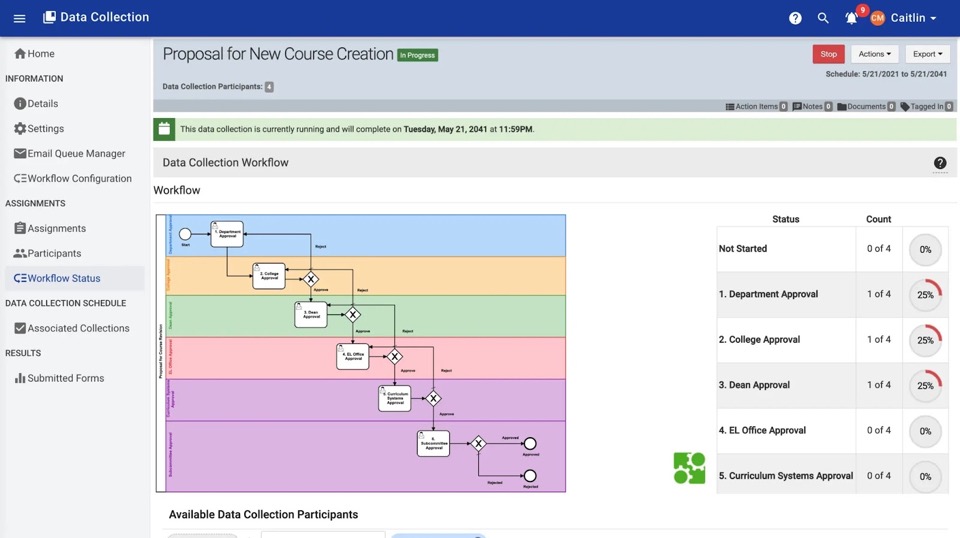Click the Data Collection app logo icon
960x538 pixels.
[49, 17]
